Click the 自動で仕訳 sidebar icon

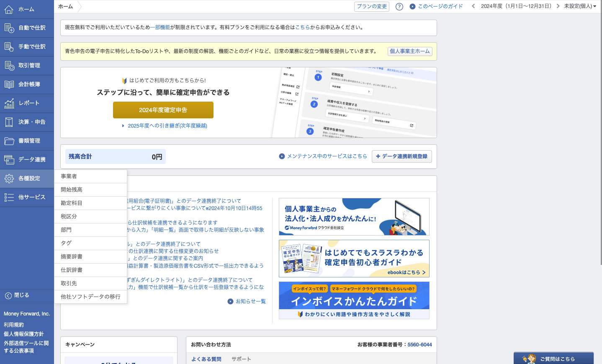coord(9,28)
